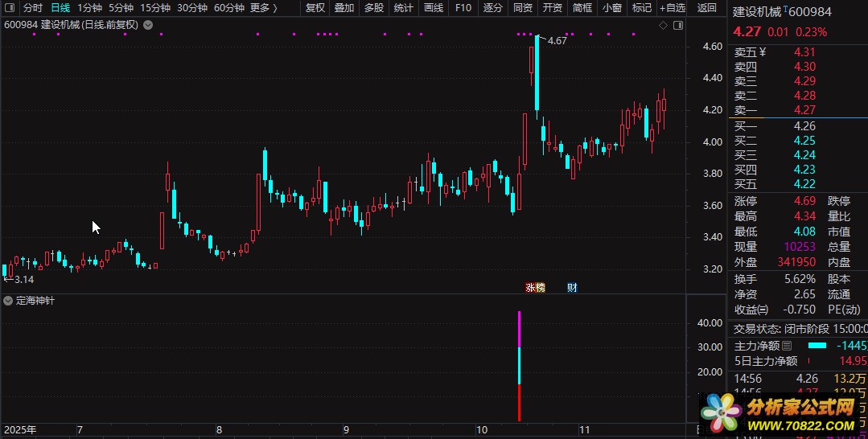Click the 净资 2.65 value
Viewport: 868px width, 439px height.
tap(805, 294)
